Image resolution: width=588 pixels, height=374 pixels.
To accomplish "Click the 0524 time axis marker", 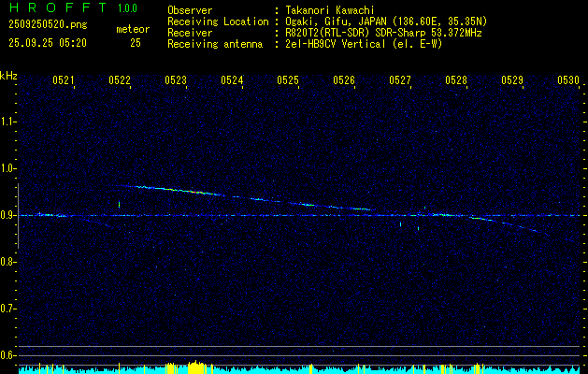I will coord(232,80).
